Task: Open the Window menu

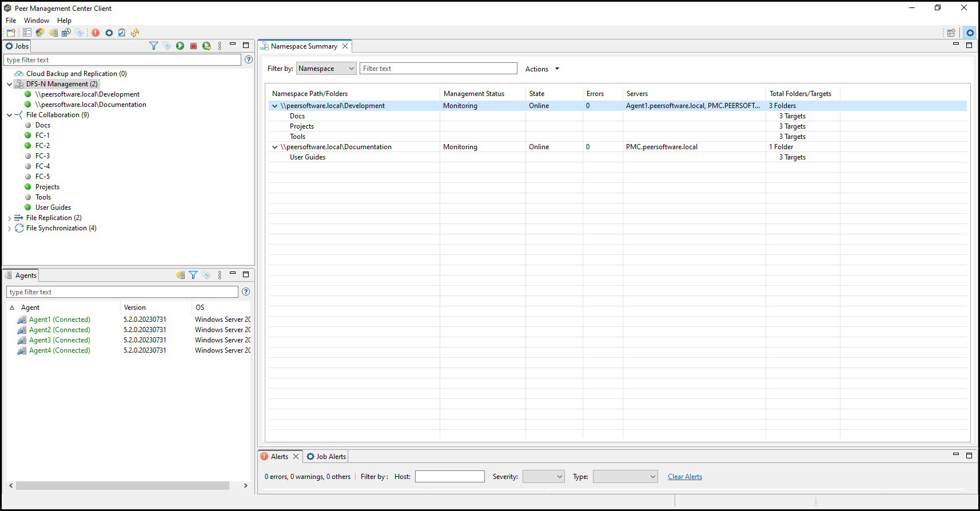Action: tap(36, 21)
